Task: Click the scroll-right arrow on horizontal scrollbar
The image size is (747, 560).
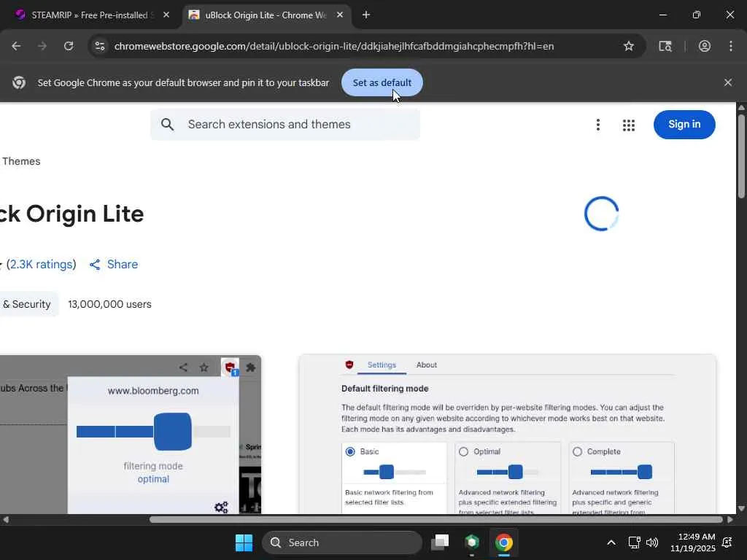Action: click(729, 519)
